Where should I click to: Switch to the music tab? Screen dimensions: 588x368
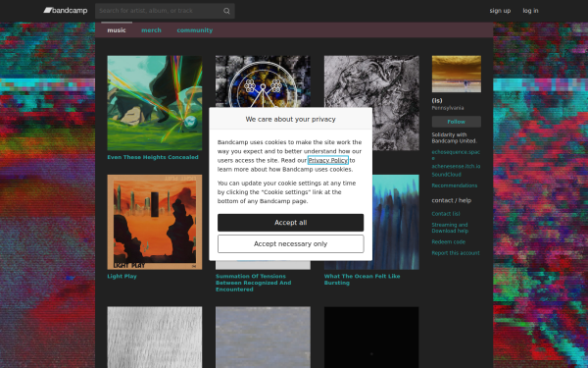(x=117, y=30)
